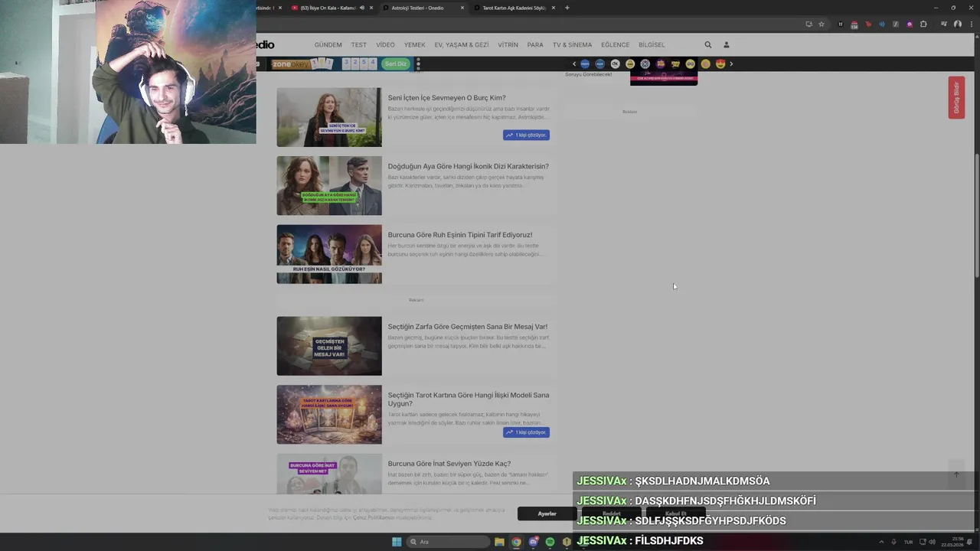980x551 pixels.
Task: Open the TEST menu item
Action: [359, 45]
